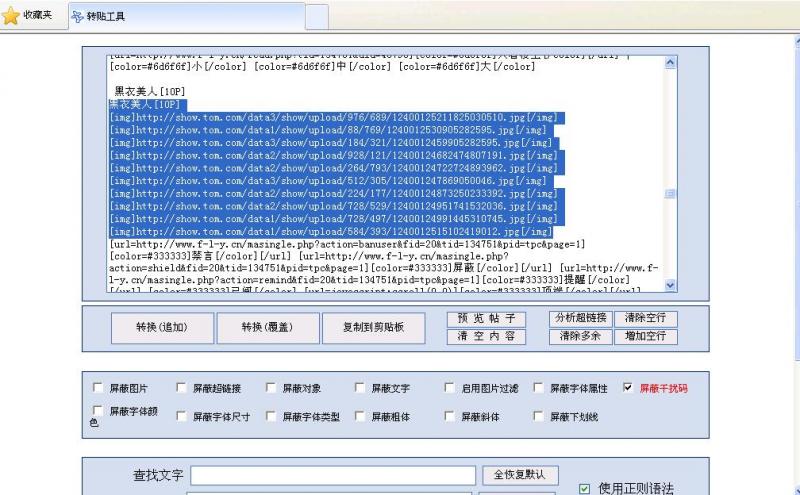The width and height of the screenshot is (800, 495).
Task: Toggle the 屏蔽超链接 checkbox
Action: click(181, 388)
